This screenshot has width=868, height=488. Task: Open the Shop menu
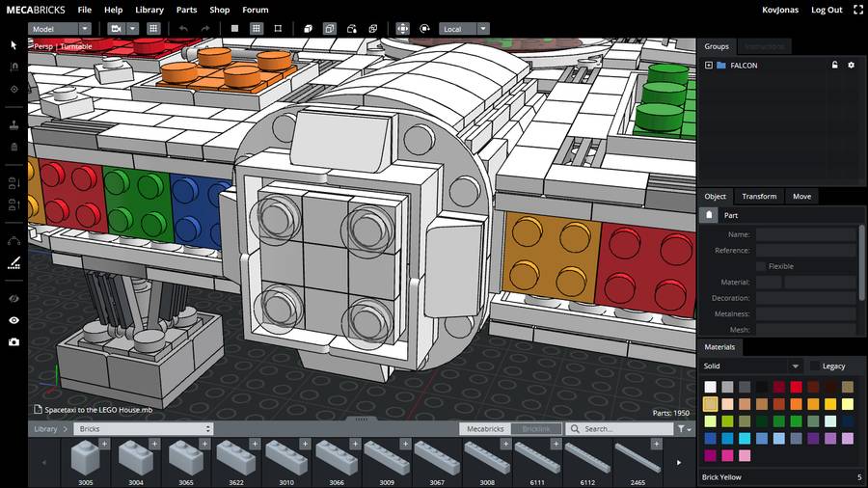(220, 10)
